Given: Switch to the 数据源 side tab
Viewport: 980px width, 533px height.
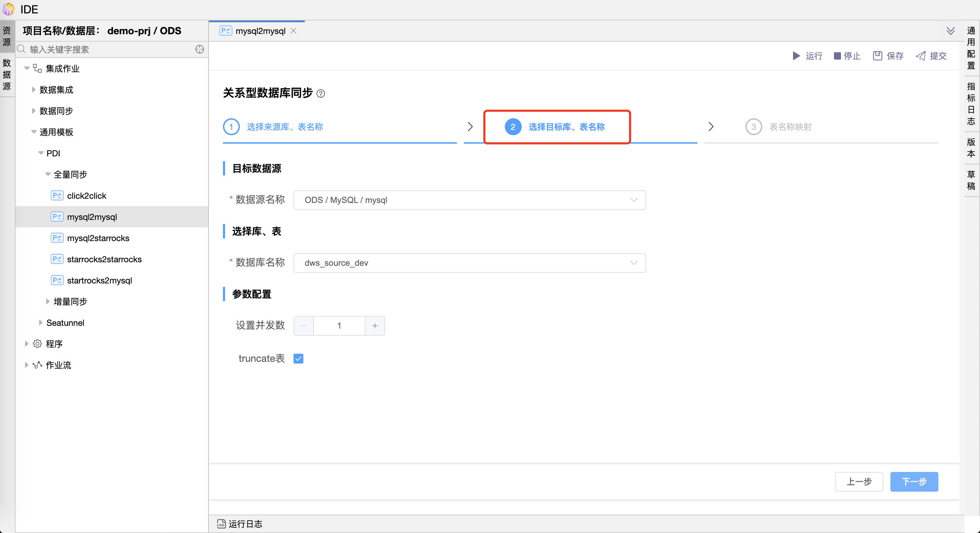Looking at the screenshot, I should click(7, 74).
